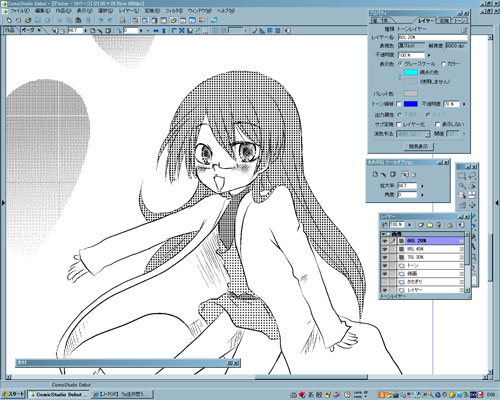This screenshot has height=400, width=500.
Task: Click the レイヤー名 input field
Action: pos(432,37)
